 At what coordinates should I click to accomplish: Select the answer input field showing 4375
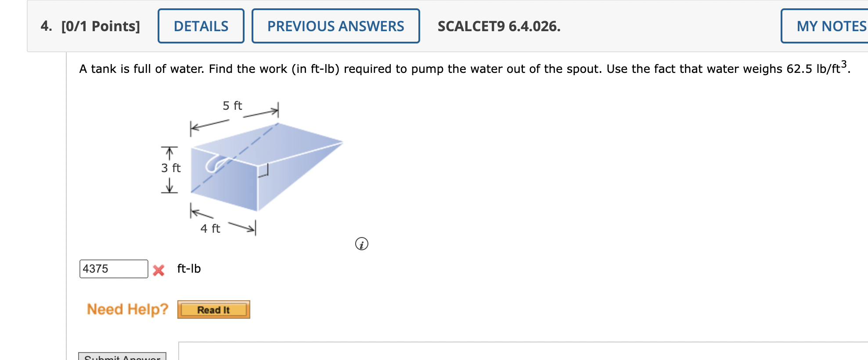click(x=113, y=269)
